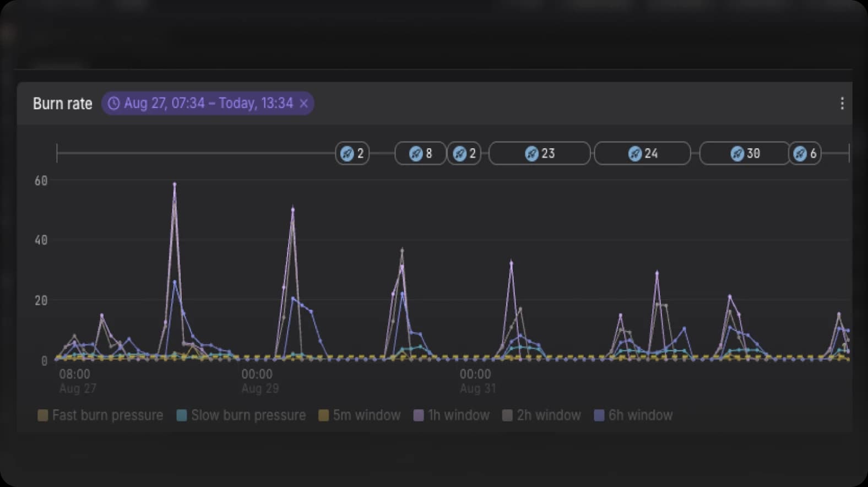Select the deployment marker showing 24

tap(642, 153)
